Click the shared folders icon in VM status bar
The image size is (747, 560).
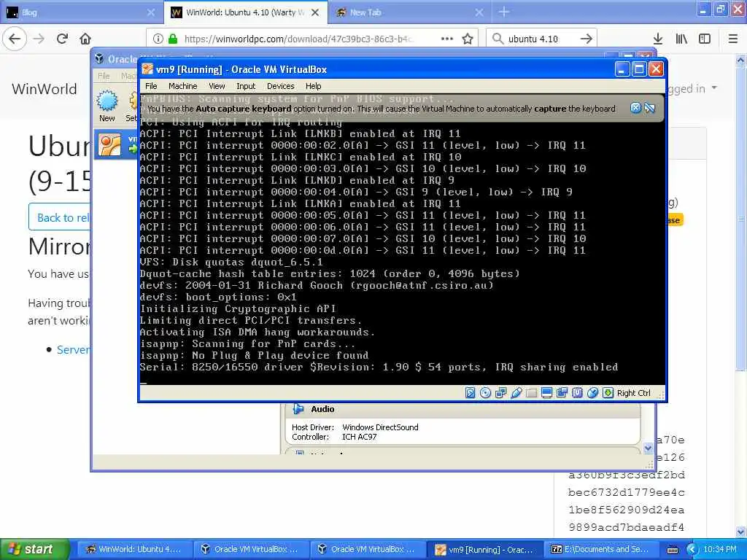point(532,393)
